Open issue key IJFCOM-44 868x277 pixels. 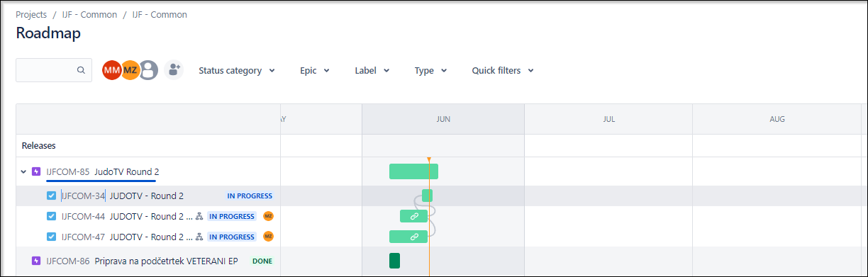click(83, 217)
